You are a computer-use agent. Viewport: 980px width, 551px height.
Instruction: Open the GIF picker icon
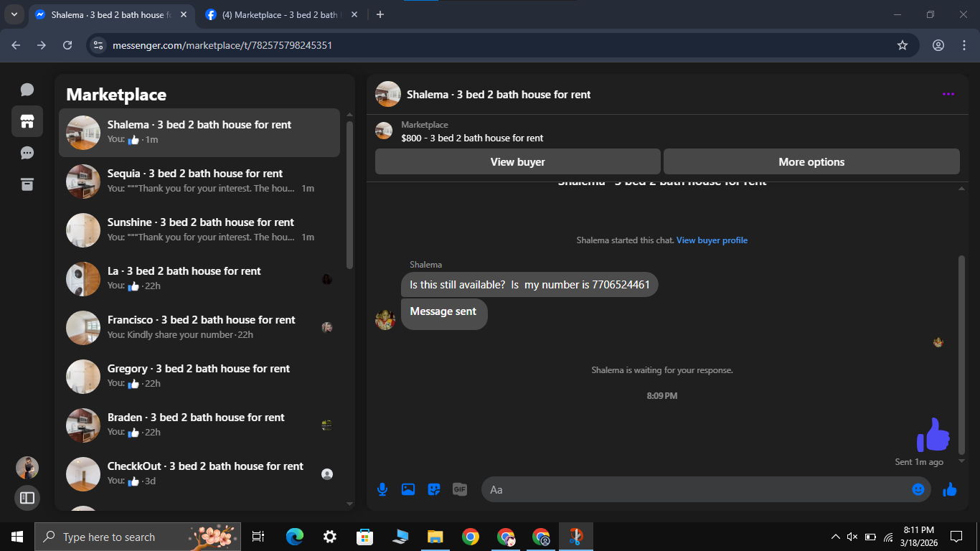pyautogui.click(x=460, y=489)
